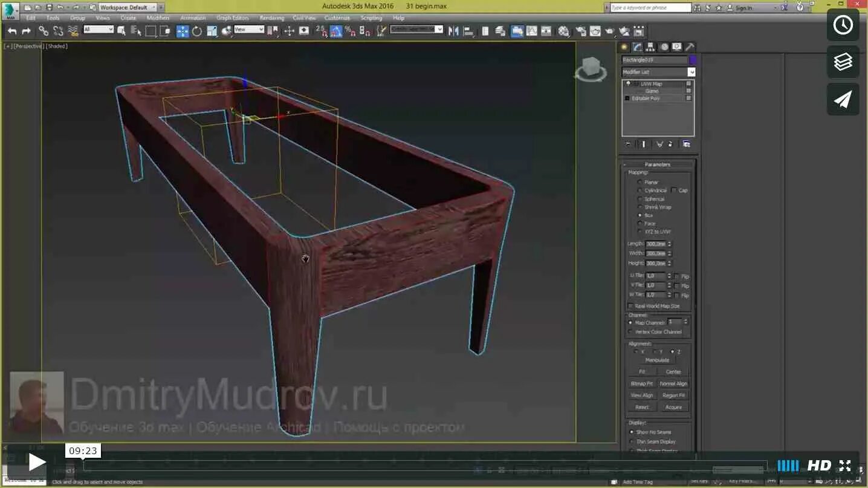Click the Redo arrow in main toolbar
Screen dimensions: 868x488
pyautogui.click(x=26, y=31)
